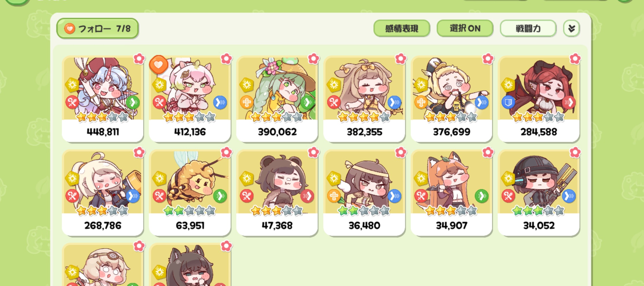Toggle flower badge on 376,699 card

(x=488, y=59)
